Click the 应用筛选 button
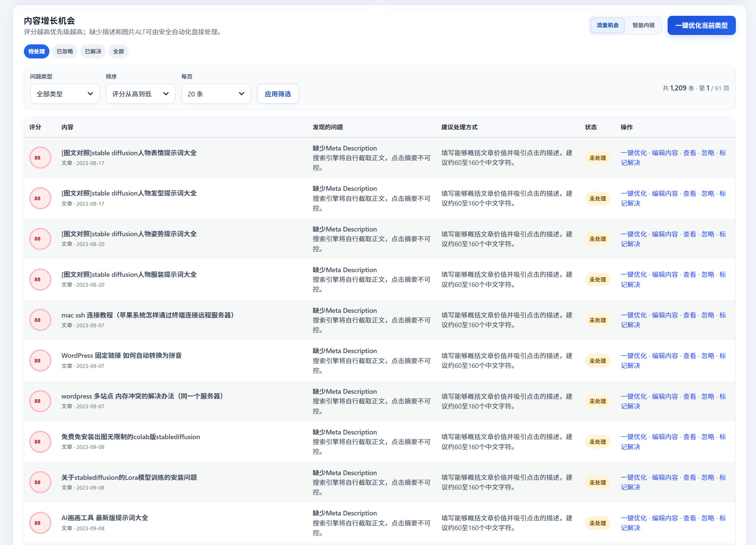 click(x=278, y=94)
